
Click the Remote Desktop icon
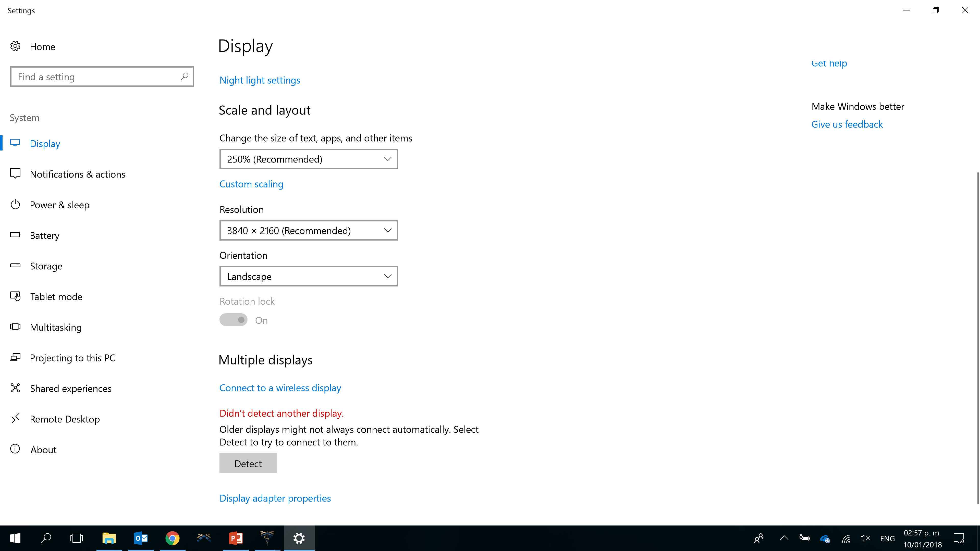pos(15,419)
